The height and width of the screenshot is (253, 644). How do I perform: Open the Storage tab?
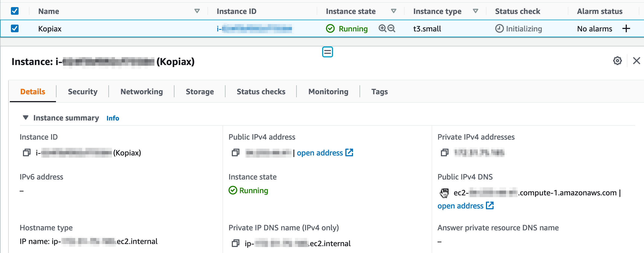[x=200, y=92]
